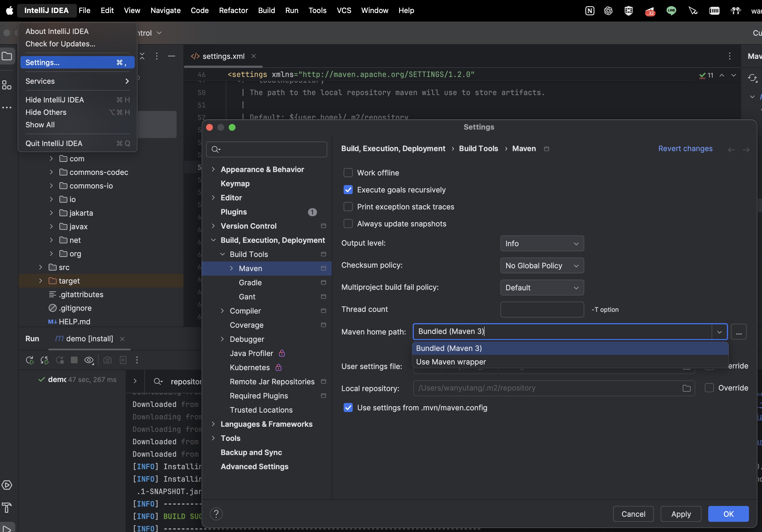
Task: Expand Maven node chevron in settings tree
Action: coord(232,269)
